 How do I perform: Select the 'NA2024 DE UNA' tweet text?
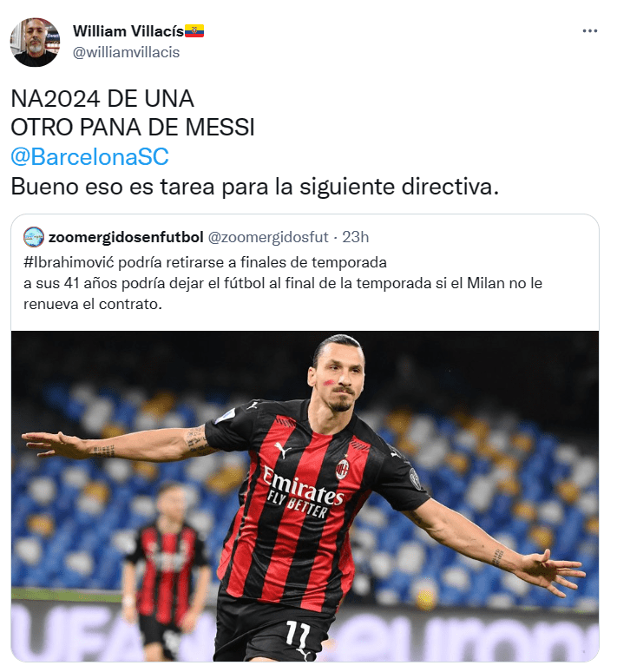[x=102, y=99]
